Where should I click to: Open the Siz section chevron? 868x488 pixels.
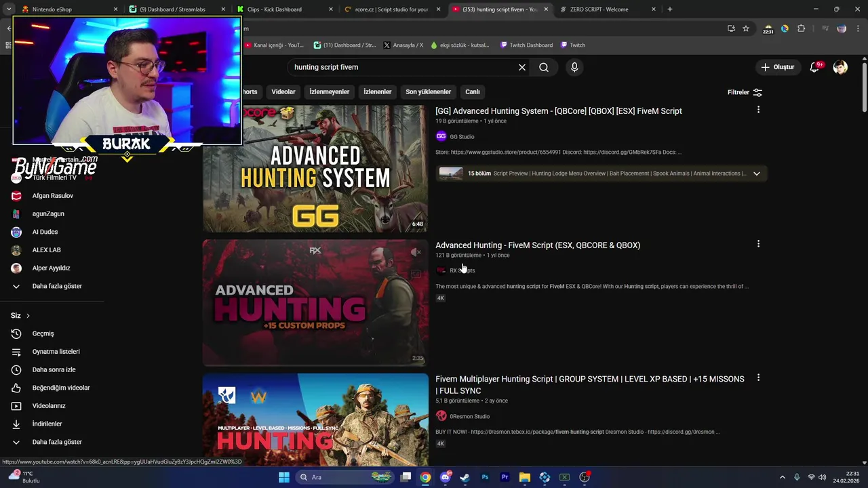pos(28,316)
